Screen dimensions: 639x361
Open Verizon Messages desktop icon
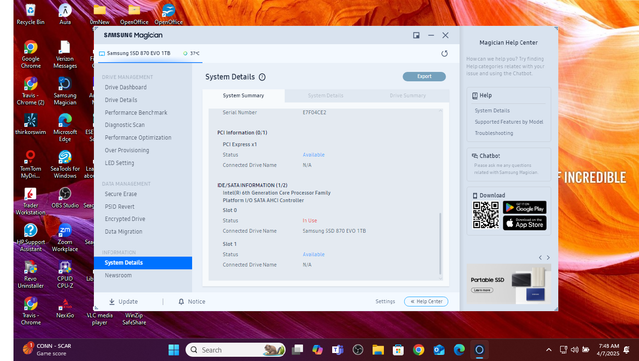(65, 54)
